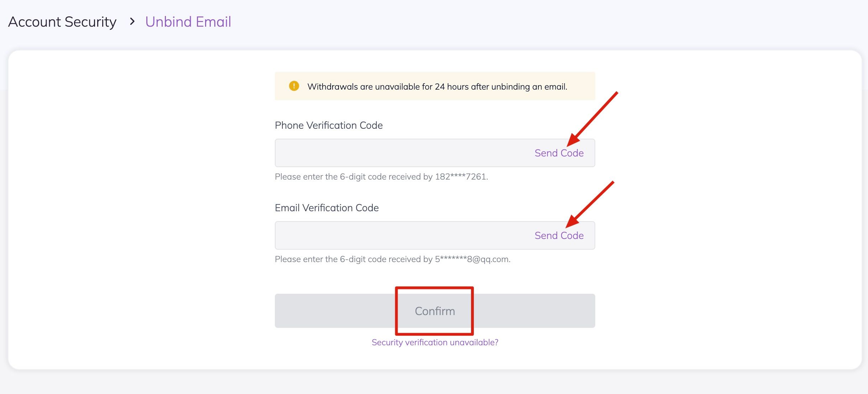Image resolution: width=868 pixels, height=394 pixels.
Task: Click the red arrow pointing at phone Send Code
Action: (592, 119)
